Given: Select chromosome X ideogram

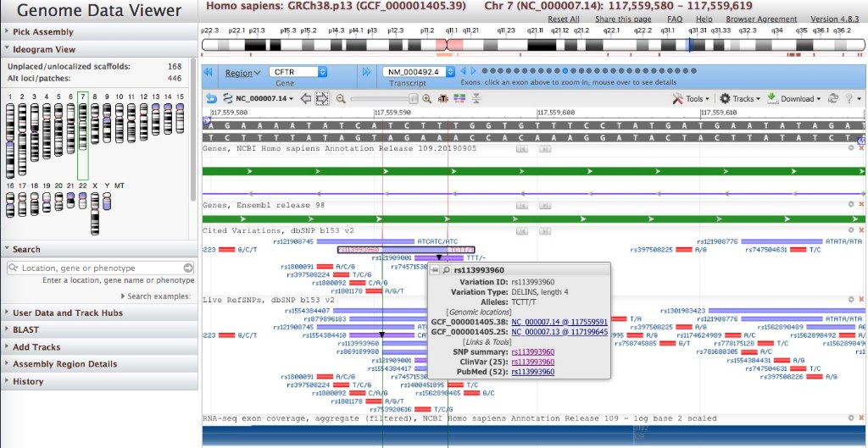Looking at the screenshot, I should tap(95, 213).
